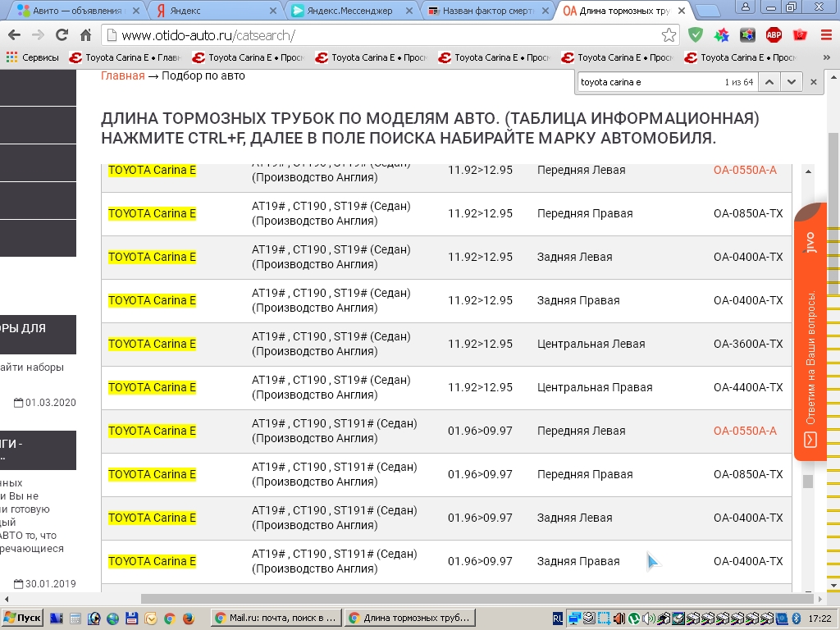Open the Jivo chat widget

810,332
